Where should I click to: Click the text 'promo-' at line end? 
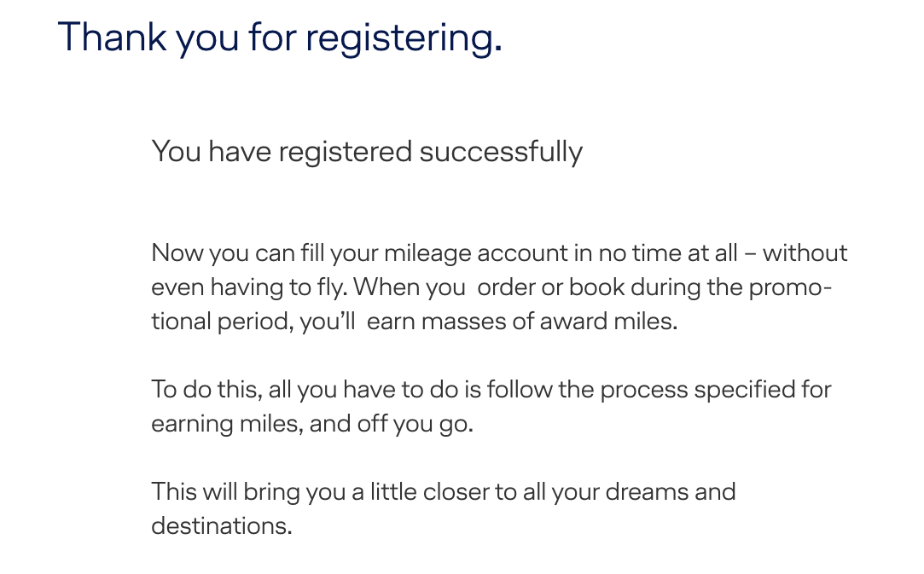pos(790,288)
